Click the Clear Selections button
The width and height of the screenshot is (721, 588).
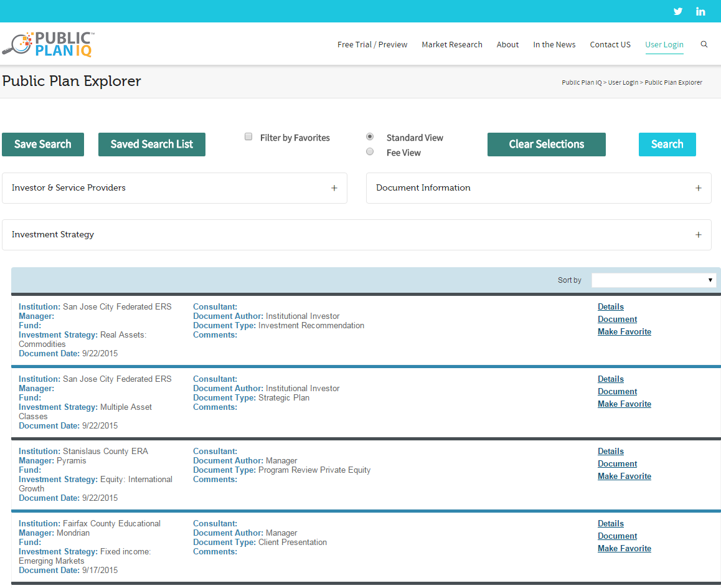(x=546, y=145)
